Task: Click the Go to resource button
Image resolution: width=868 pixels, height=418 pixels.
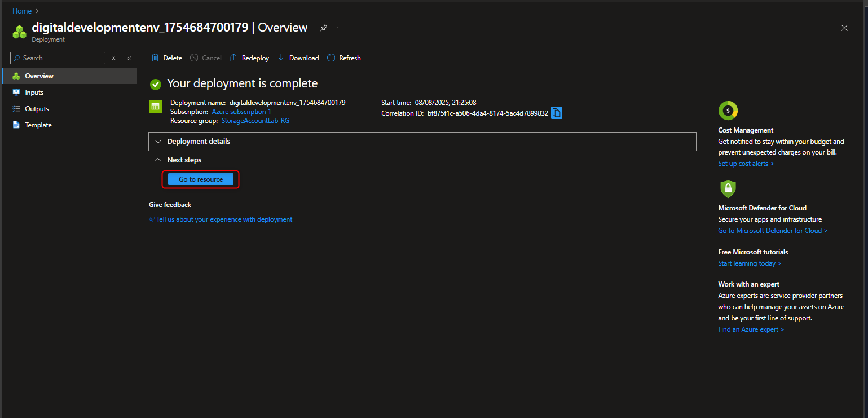Action: pos(200,179)
